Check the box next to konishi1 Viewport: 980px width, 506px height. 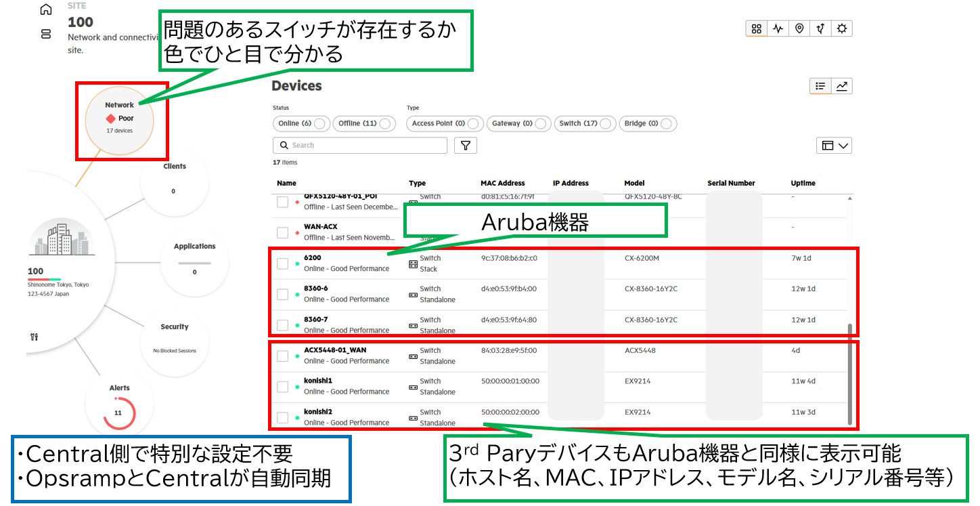(x=283, y=386)
